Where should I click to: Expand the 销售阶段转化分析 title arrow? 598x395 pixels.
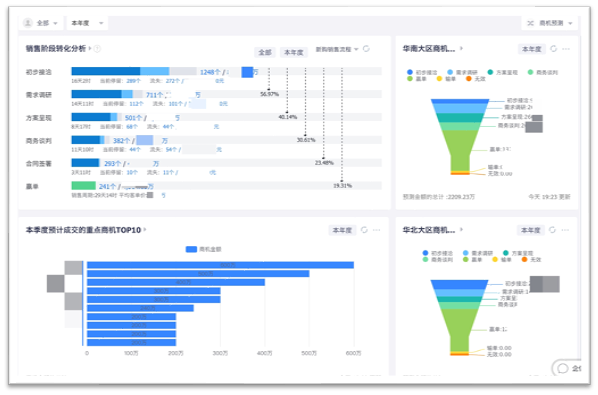click(x=90, y=48)
